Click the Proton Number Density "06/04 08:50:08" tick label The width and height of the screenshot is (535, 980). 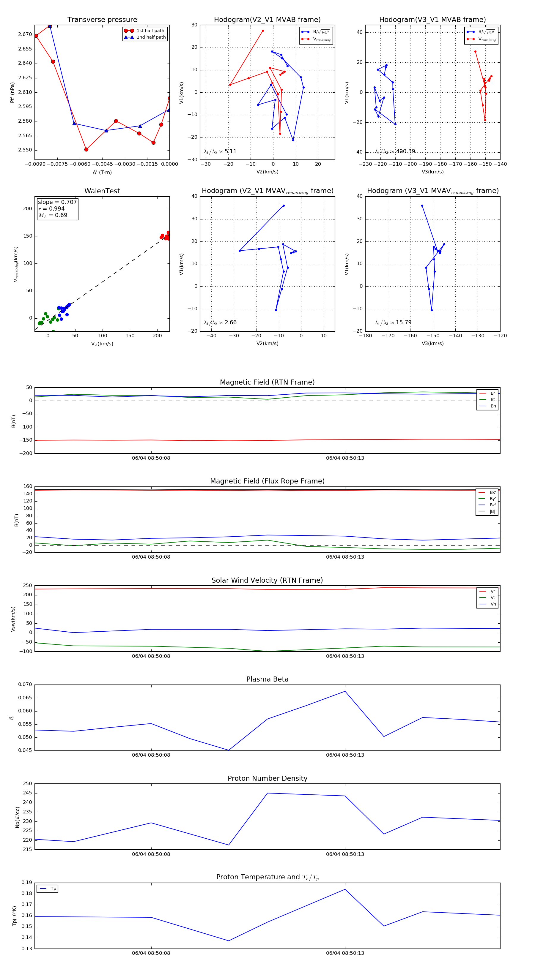pos(151,854)
